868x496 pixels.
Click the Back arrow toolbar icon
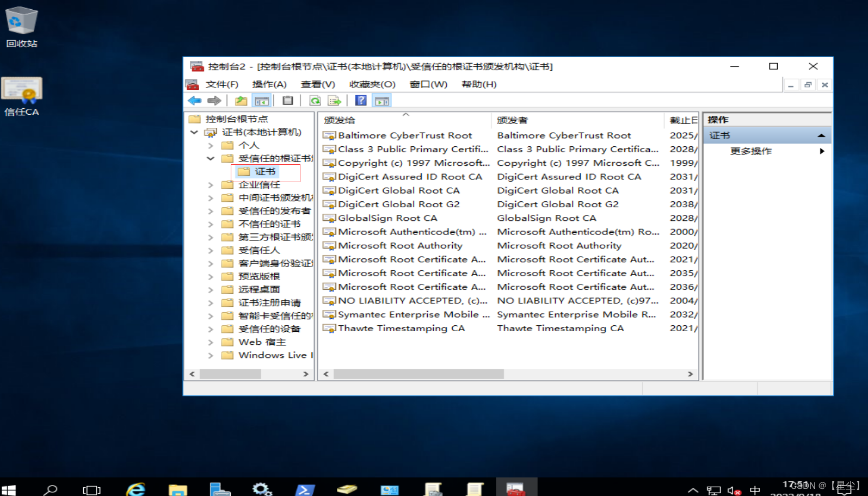[x=194, y=101]
